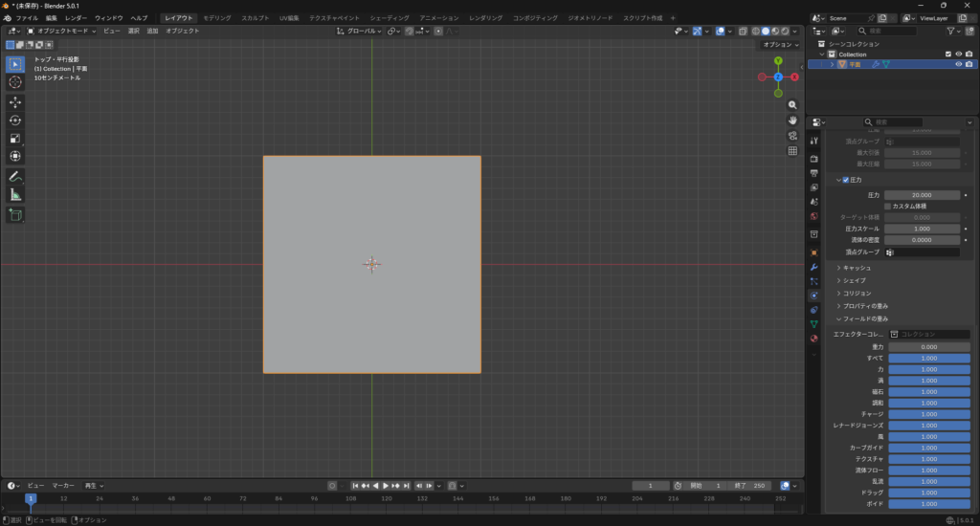Screen dimensions: 980x526
Task: Select the Rotate tool
Action: point(15,120)
